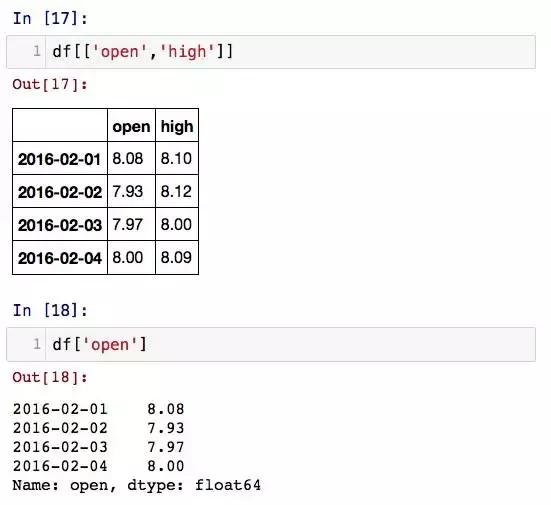Select the 2016-02-02 row index cell

pyautogui.click(x=60, y=192)
